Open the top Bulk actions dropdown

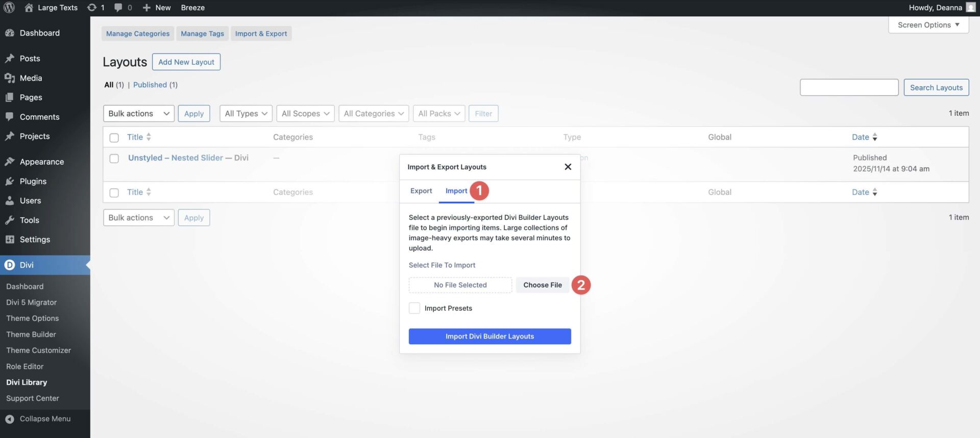(138, 114)
